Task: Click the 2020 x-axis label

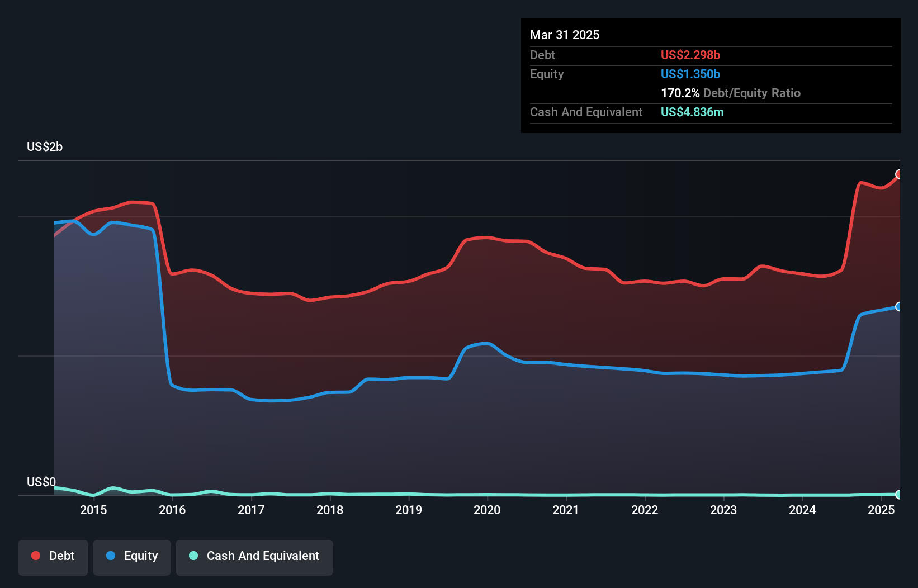Action: tap(487, 510)
